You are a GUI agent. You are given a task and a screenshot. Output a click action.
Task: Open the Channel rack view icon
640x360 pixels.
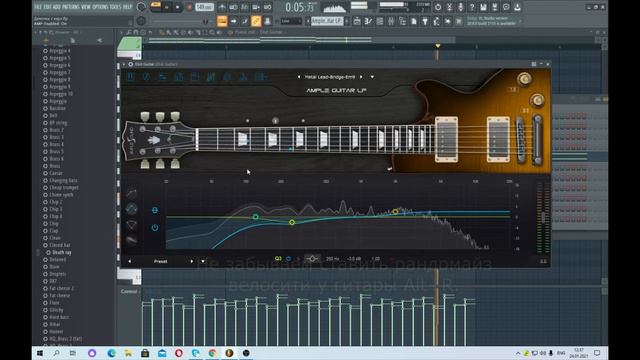click(x=380, y=21)
